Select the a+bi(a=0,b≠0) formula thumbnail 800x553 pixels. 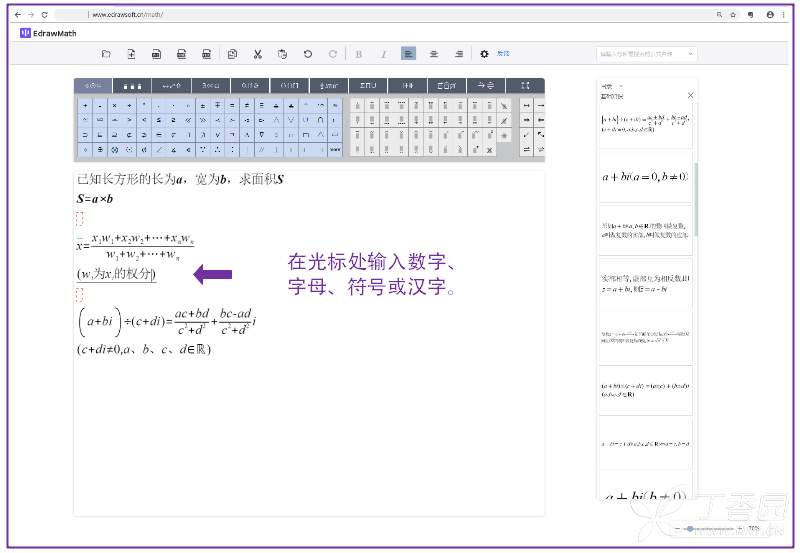(645, 177)
